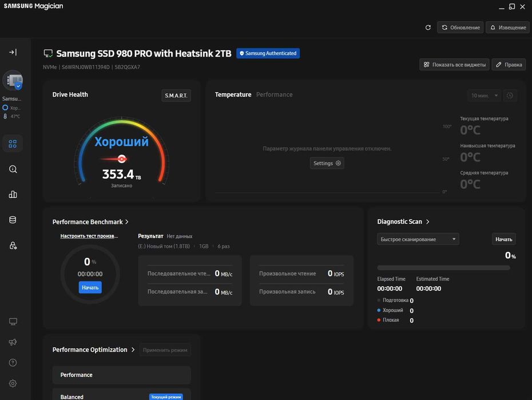The image size is (532, 400).
Task: Open the padlock data security sidebar icon
Action: click(13, 245)
